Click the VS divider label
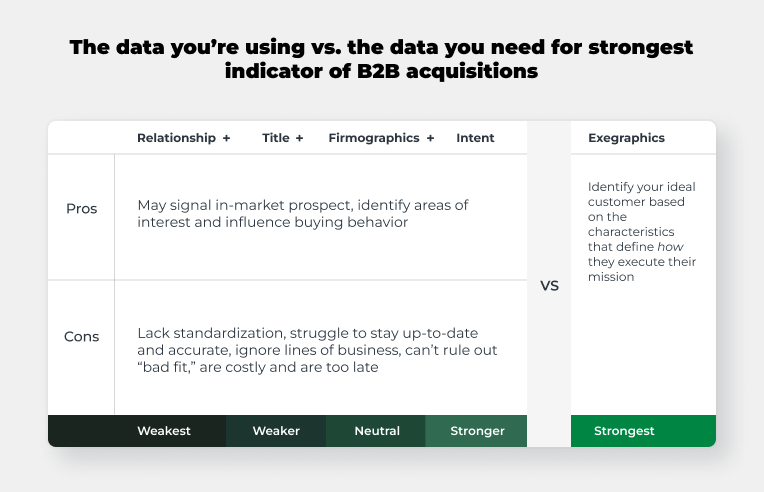 549,286
